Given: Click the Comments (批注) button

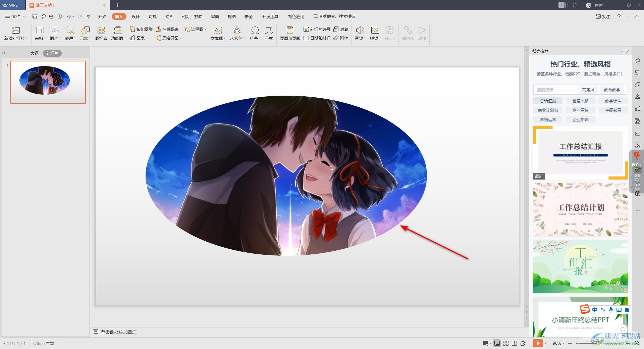Looking at the screenshot, I should [x=603, y=16].
